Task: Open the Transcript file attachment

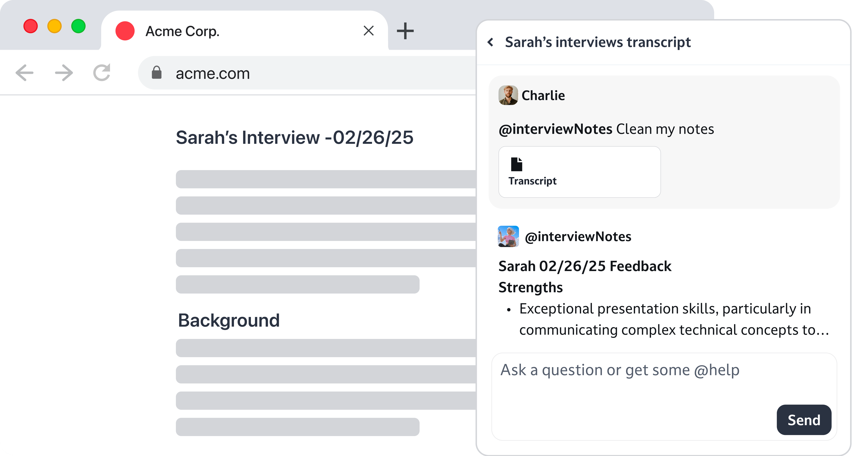Action: (579, 172)
